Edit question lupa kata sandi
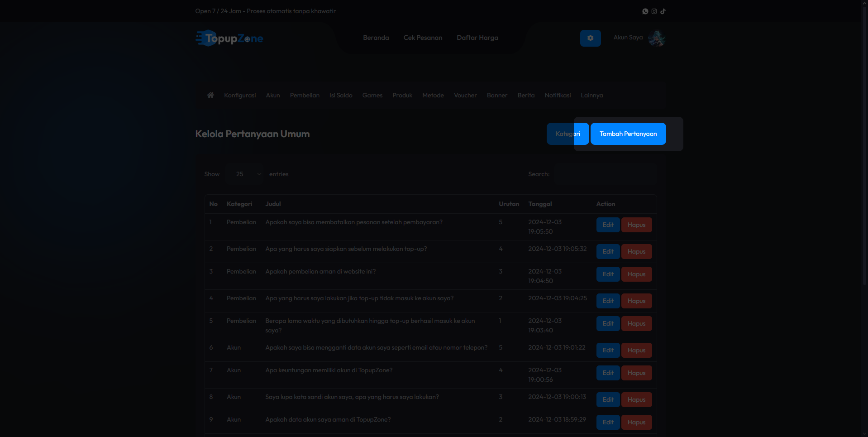This screenshot has height=437, width=868. click(x=608, y=400)
